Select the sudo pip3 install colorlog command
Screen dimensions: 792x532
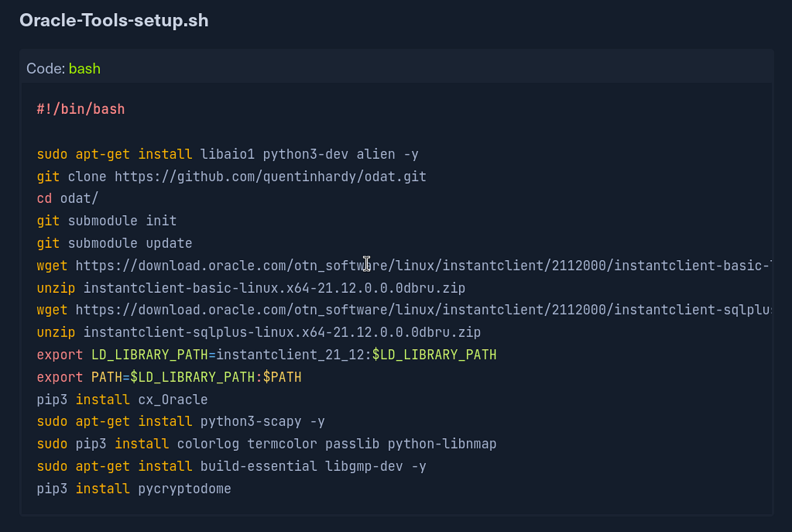[x=267, y=443]
